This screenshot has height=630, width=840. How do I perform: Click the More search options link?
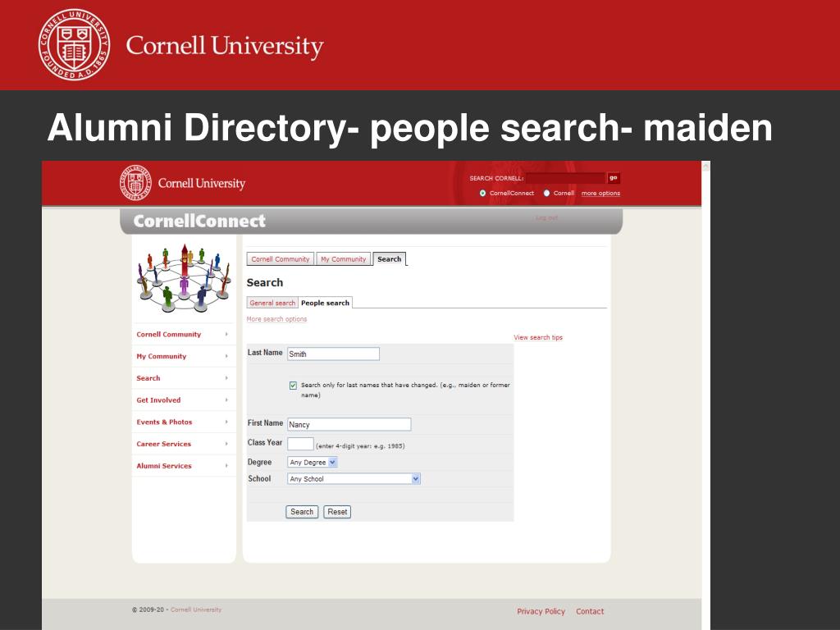(x=276, y=319)
